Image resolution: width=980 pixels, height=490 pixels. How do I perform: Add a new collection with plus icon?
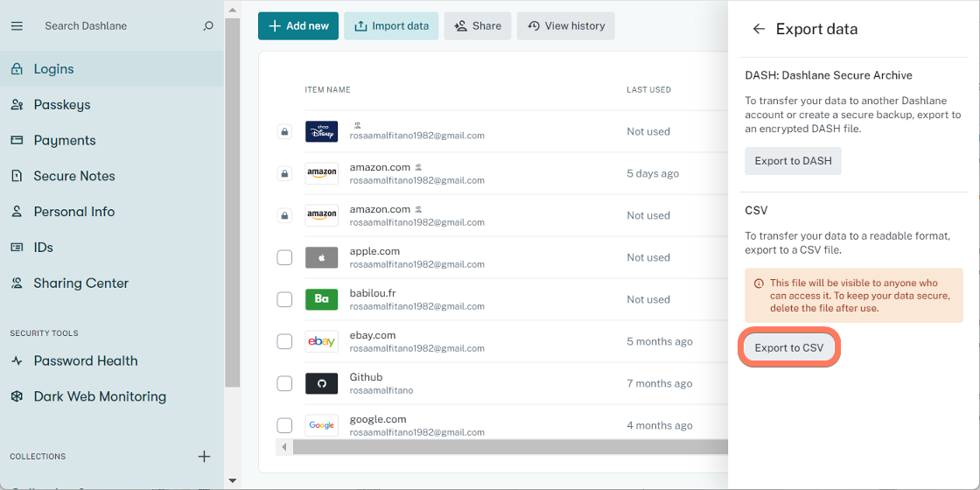point(204,456)
